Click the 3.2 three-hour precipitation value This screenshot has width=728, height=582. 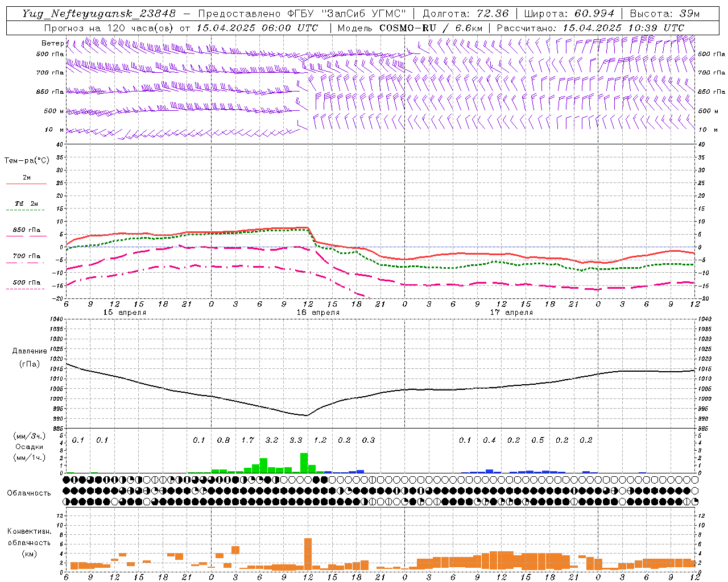click(x=272, y=440)
